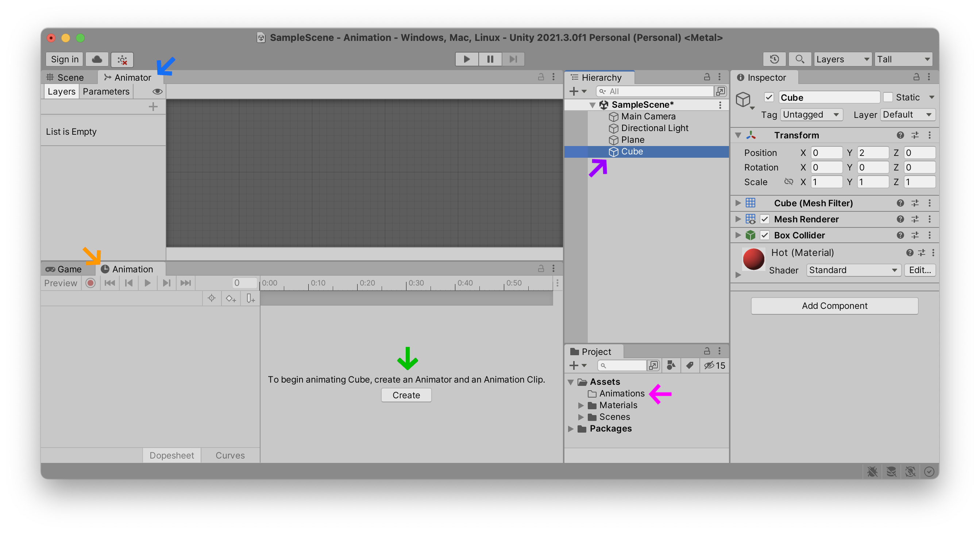Viewport: 980px width, 533px height.
Task: Open the editor search with magnifier icon
Action: pyautogui.click(x=800, y=59)
